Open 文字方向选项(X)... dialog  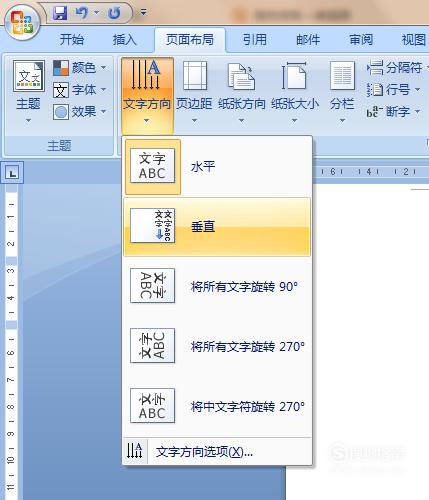tap(217, 452)
